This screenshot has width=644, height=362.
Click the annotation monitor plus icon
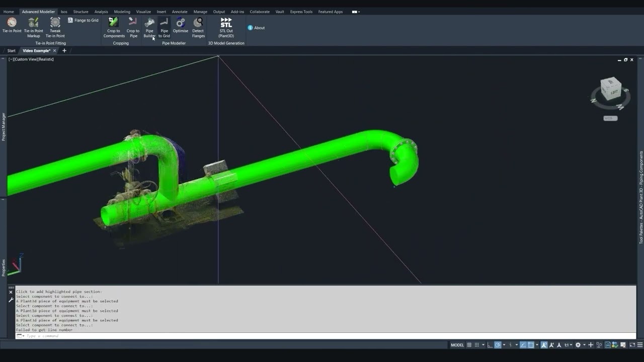click(x=591, y=345)
